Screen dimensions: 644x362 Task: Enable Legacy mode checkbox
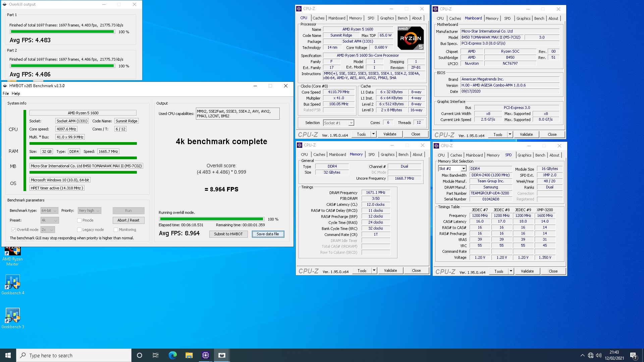79,230
